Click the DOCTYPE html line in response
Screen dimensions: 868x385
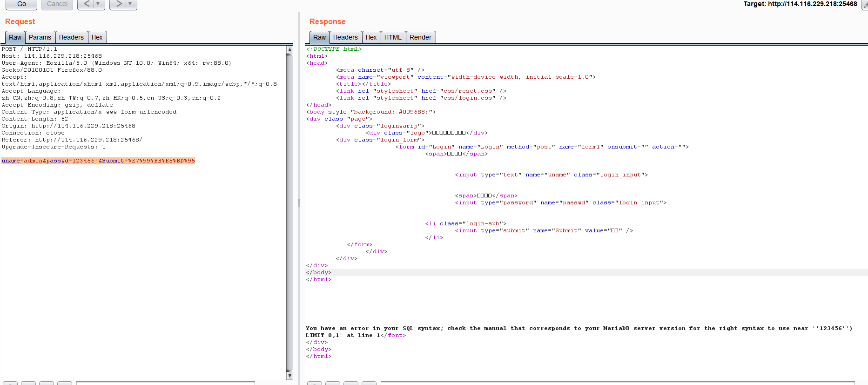click(334, 49)
